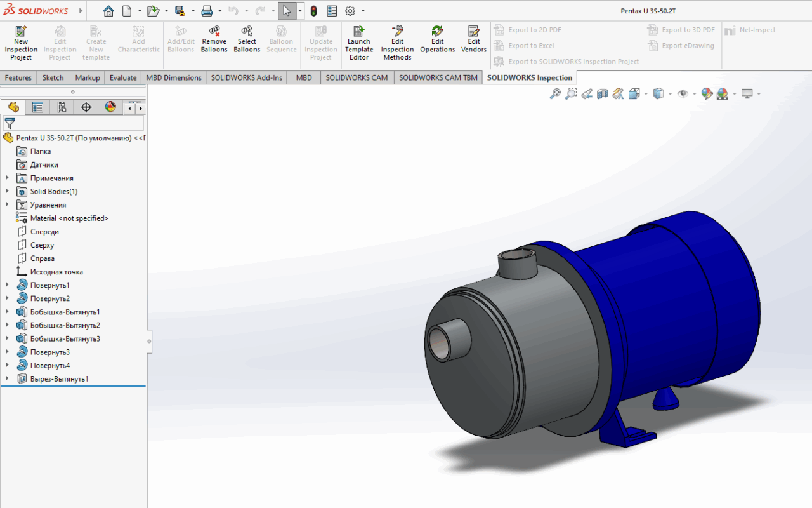The image size is (812, 508).
Task: Start a New Inspection Project
Action: (21, 43)
